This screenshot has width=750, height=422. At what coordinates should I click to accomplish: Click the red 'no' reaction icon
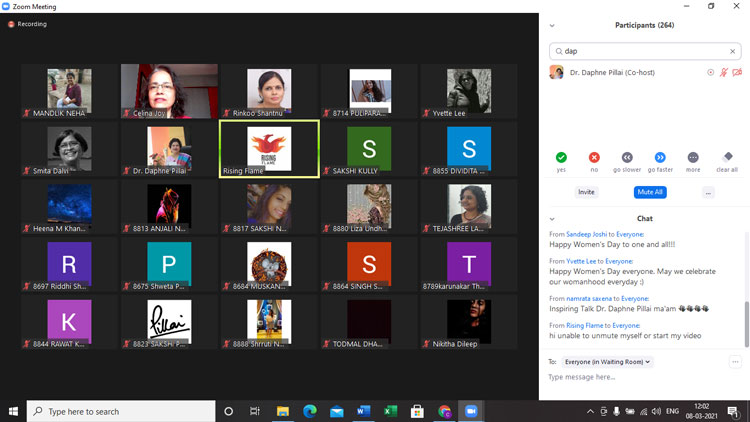(594, 157)
